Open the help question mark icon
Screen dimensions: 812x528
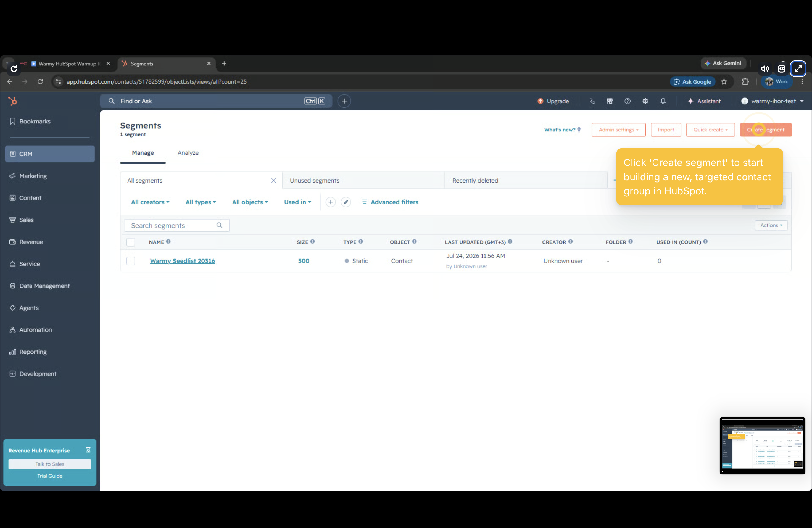click(x=628, y=101)
